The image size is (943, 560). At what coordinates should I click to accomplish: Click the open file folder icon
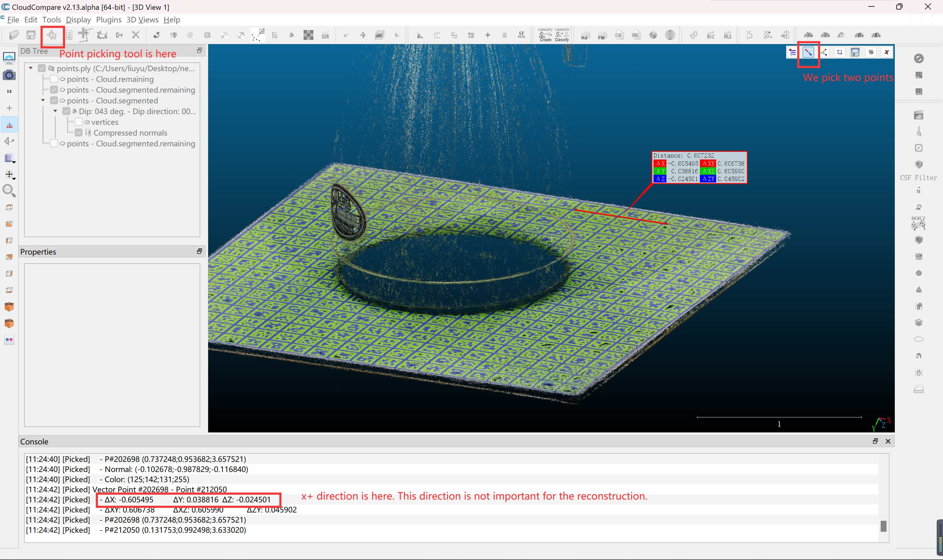pyautogui.click(x=14, y=36)
